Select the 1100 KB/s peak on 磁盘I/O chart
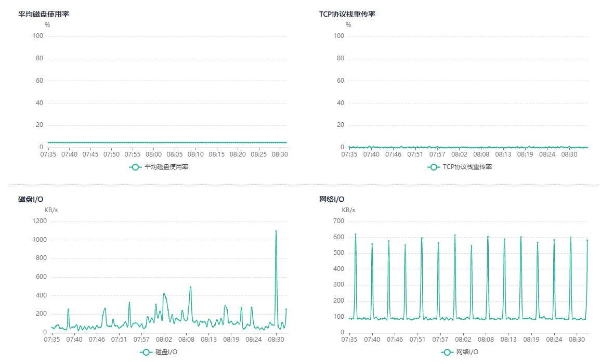This screenshot has width=600, height=364. click(x=276, y=231)
